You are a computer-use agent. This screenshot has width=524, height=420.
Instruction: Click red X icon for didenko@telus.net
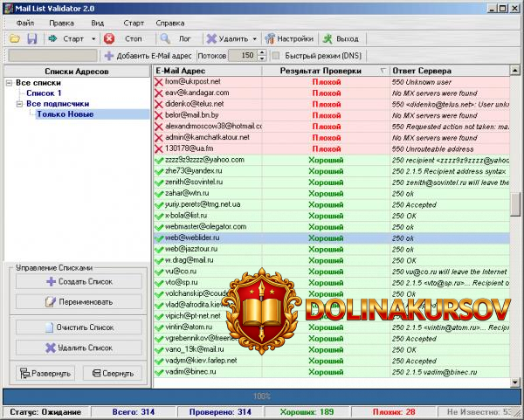[159, 105]
